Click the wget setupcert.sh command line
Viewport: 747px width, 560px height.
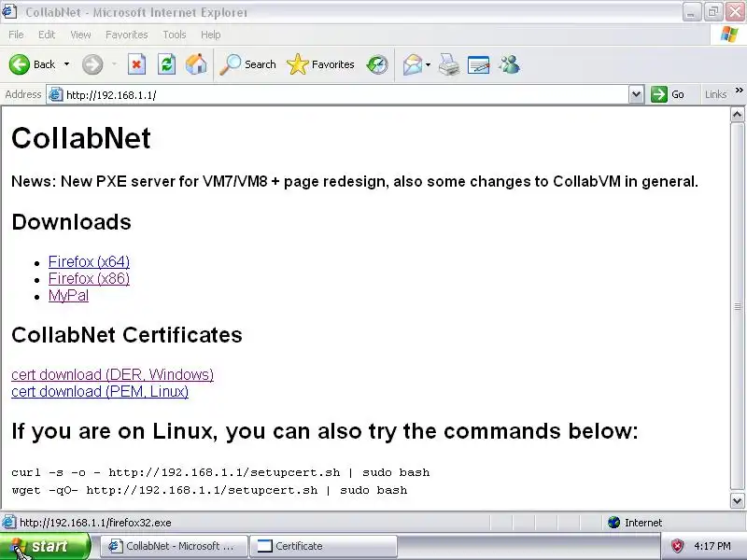[209, 490]
